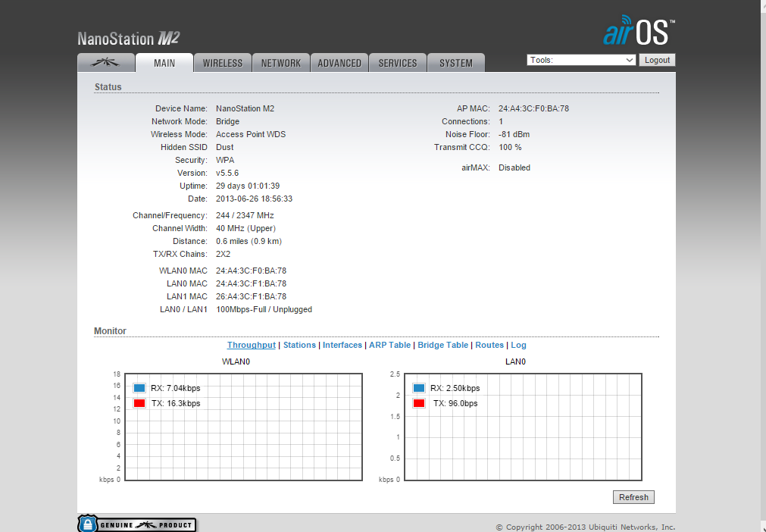This screenshot has height=532, width=766.
Task: Open the Log monitor link
Action: point(519,345)
